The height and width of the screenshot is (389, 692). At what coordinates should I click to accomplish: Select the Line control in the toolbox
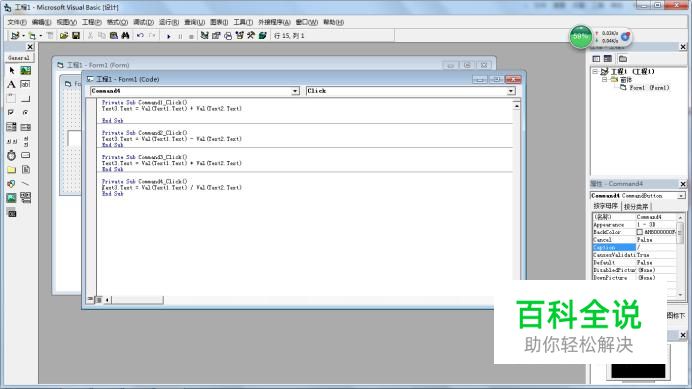[26, 184]
